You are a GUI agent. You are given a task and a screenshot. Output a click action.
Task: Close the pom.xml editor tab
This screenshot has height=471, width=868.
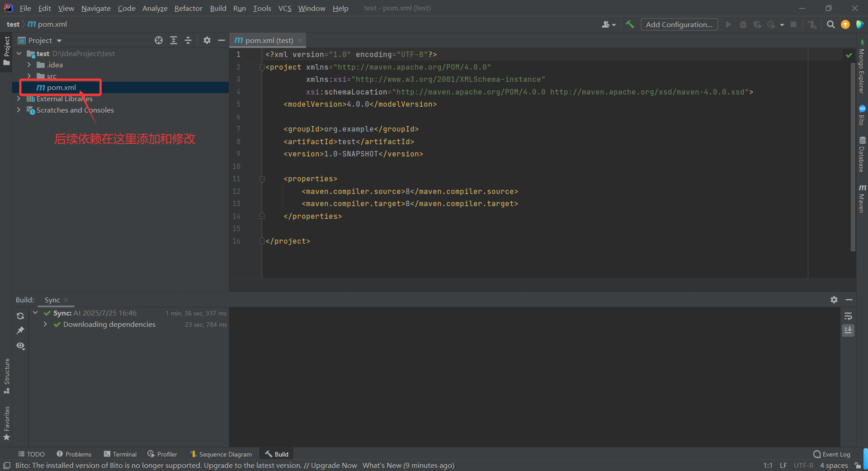[x=300, y=40]
